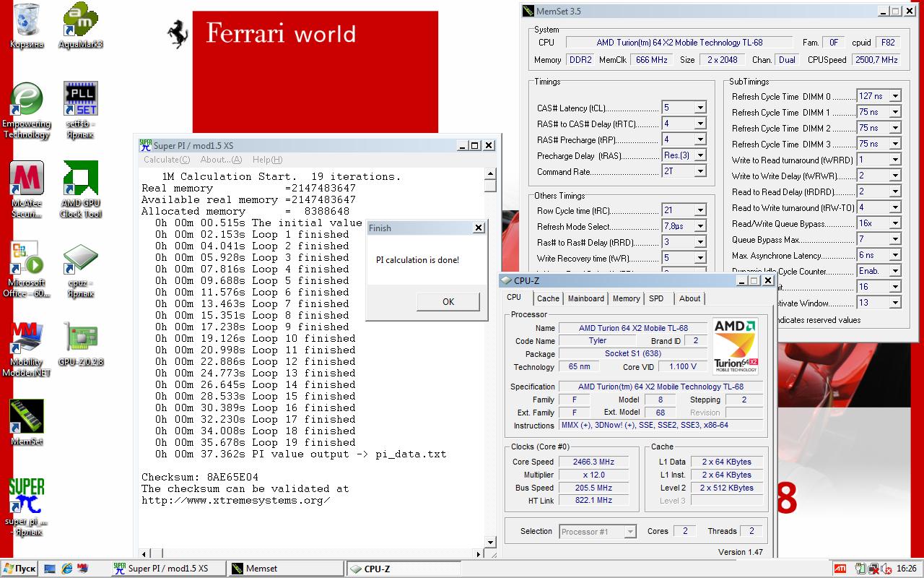Expand Precharge Delay (tRAS) dropdown
924x578 pixels.
click(699, 155)
